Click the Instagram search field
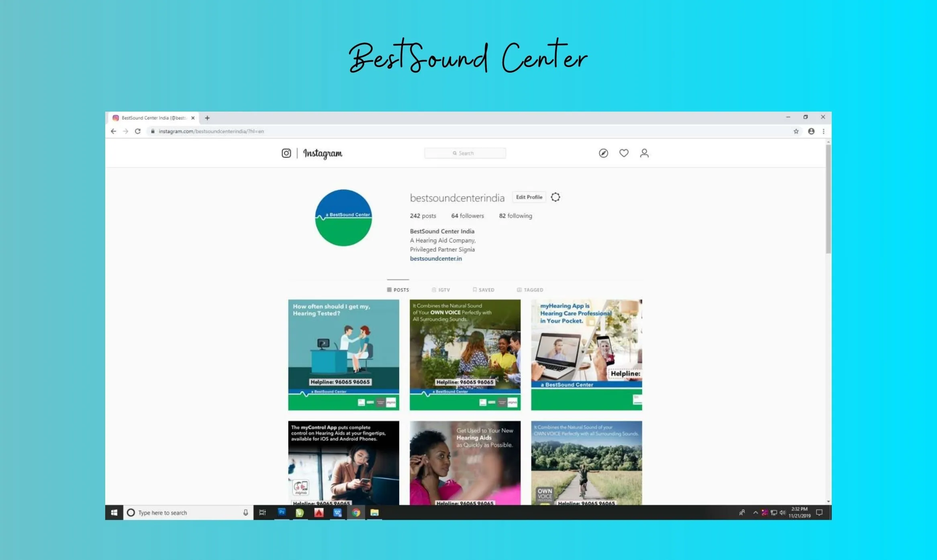Image resolution: width=937 pixels, height=560 pixels. click(x=465, y=153)
